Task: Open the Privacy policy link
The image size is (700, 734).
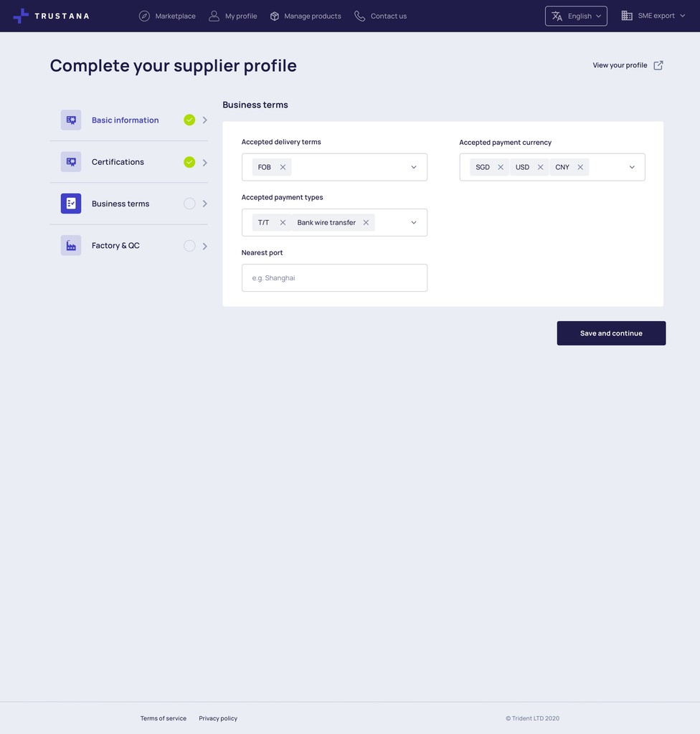Action: pyautogui.click(x=218, y=718)
